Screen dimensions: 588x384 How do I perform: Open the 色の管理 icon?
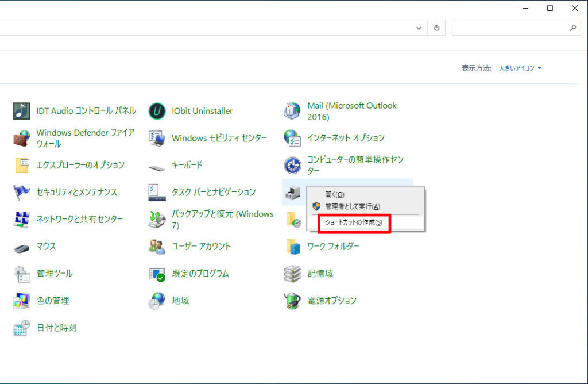(x=22, y=301)
